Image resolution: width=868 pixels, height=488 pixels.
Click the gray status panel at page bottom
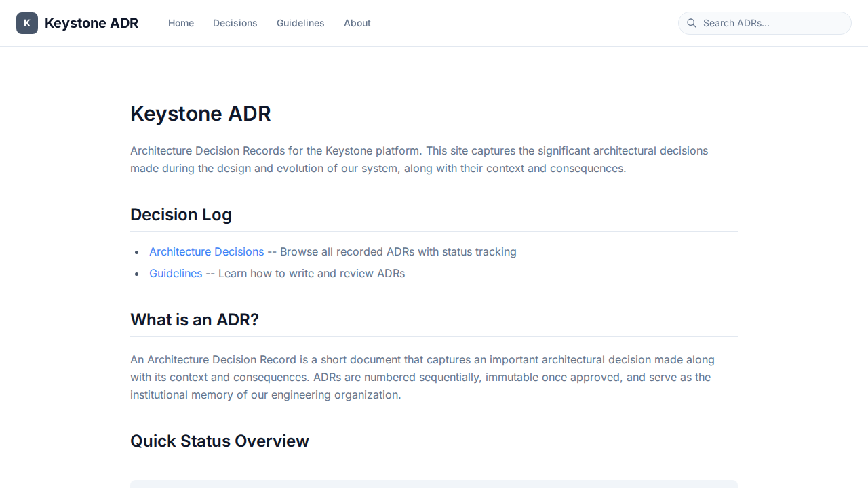(434, 484)
